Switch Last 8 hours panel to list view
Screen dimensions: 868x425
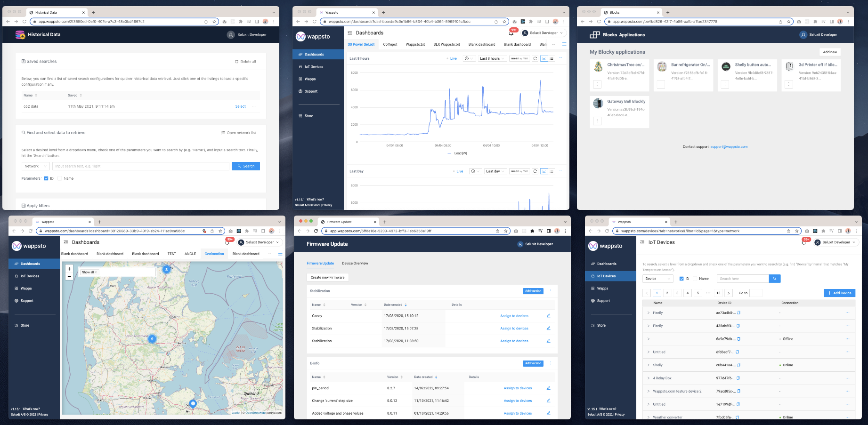tap(552, 58)
